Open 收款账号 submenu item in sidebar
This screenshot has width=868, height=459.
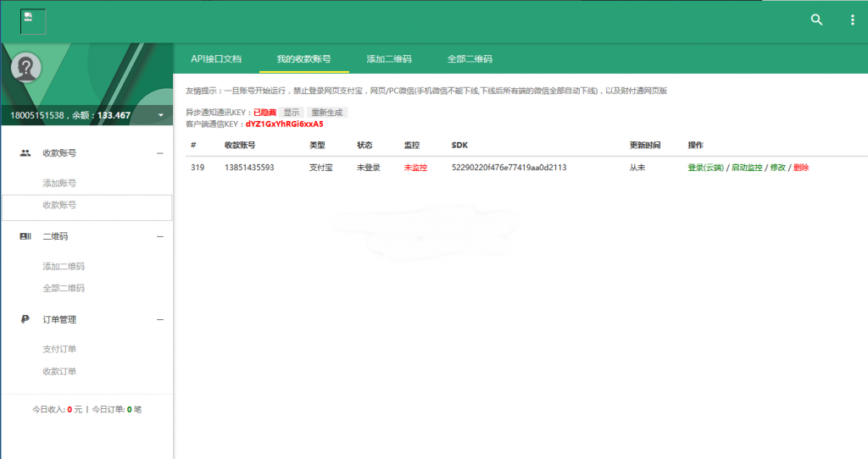(x=59, y=205)
